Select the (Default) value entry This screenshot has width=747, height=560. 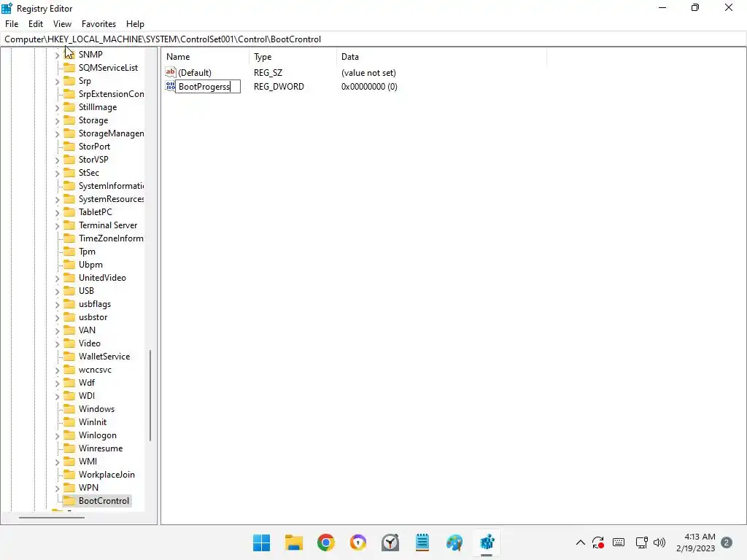pyautogui.click(x=194, y=73)
